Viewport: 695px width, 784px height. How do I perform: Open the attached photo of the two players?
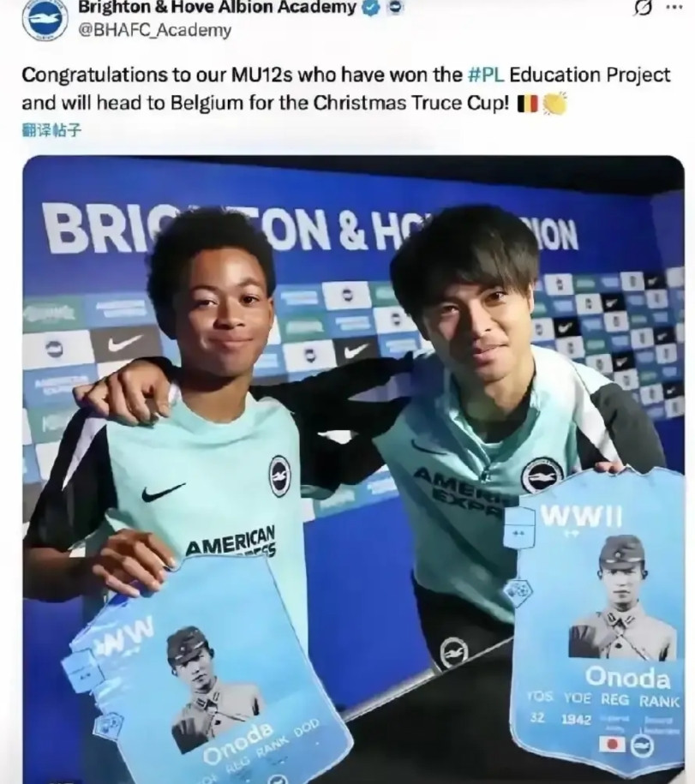click(354, 470)
